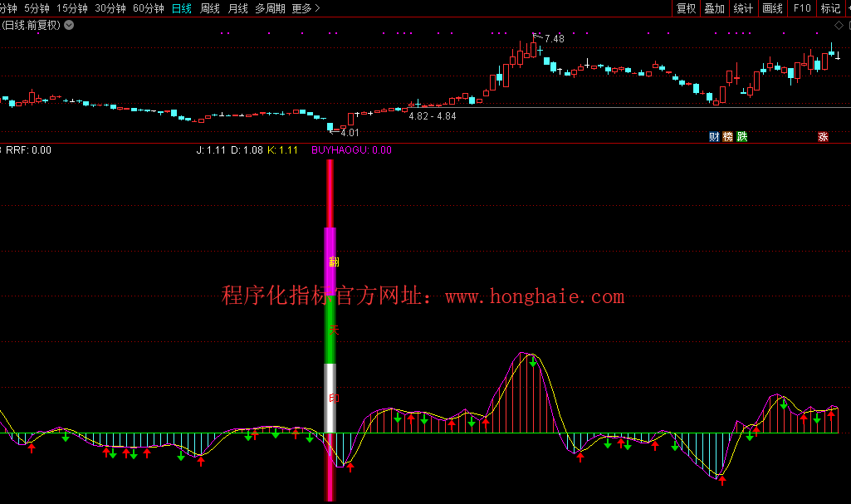Expand the 更多 periods list
This screenshot has height=504, width=851.
[x=306, y=8]
